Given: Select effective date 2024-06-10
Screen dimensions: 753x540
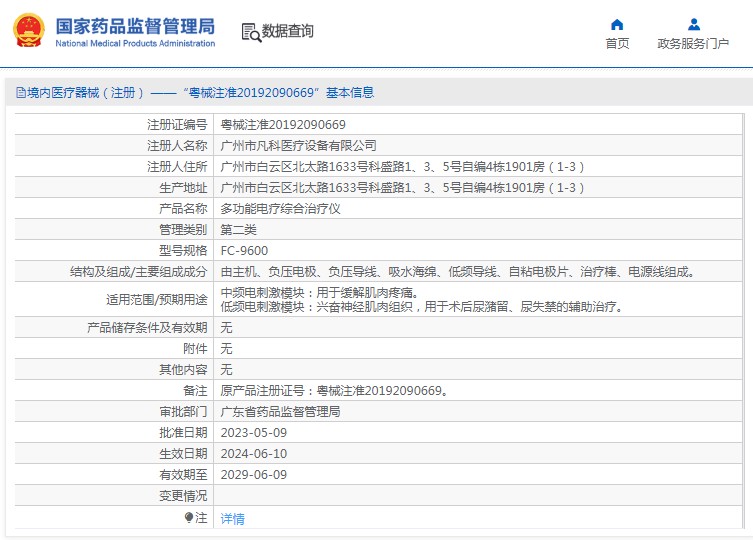Looking at the screenshot, I should [x=254, y=454].
